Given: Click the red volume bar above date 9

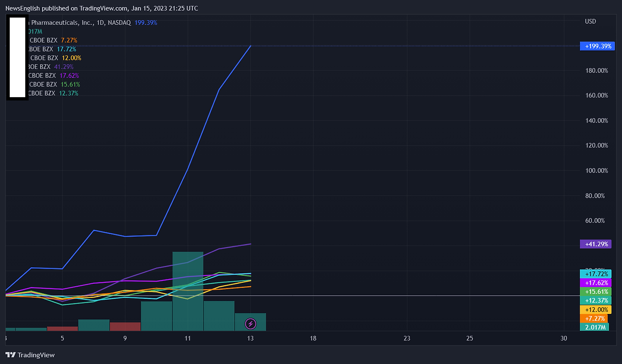Looking at the screenshot, I should (125, 327).
